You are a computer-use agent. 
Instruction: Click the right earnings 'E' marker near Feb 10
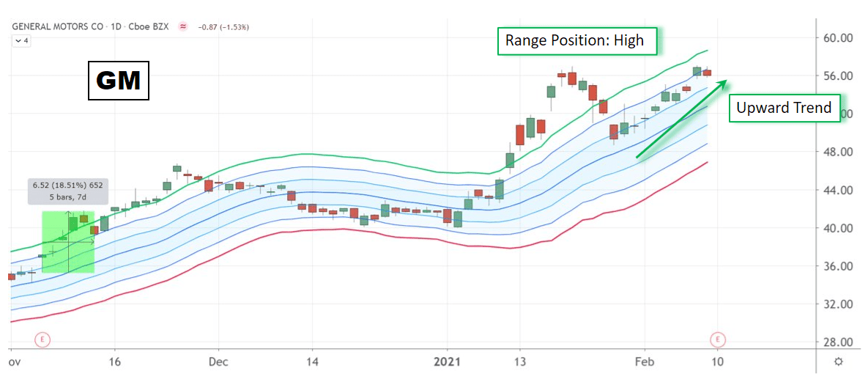tap(717, 339)
